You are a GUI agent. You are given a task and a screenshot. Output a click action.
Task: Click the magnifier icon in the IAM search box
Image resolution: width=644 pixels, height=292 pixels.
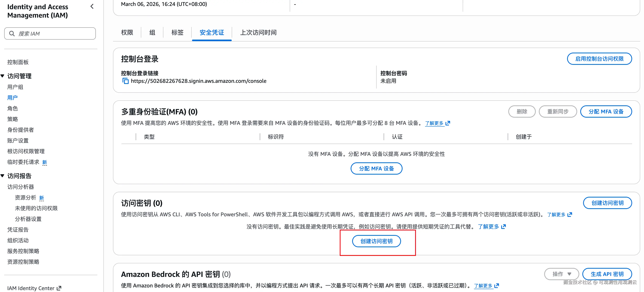[12, 33]
